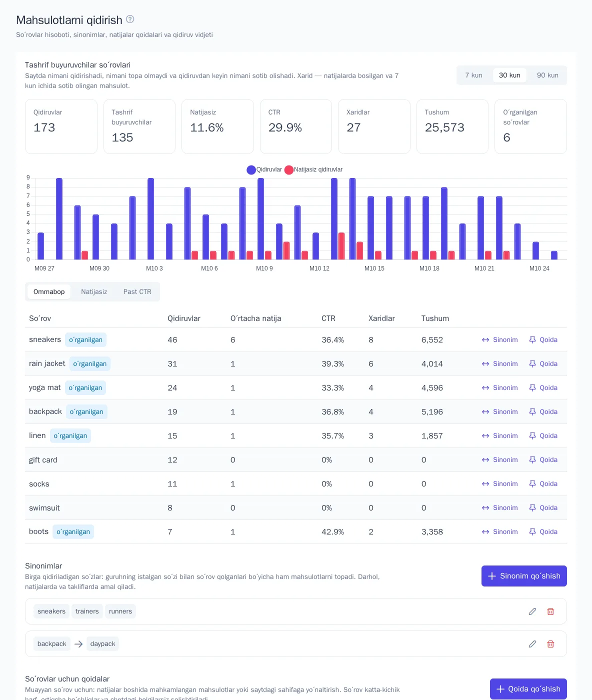Open the Ommabop tab
592x700 pixels.
49,292
